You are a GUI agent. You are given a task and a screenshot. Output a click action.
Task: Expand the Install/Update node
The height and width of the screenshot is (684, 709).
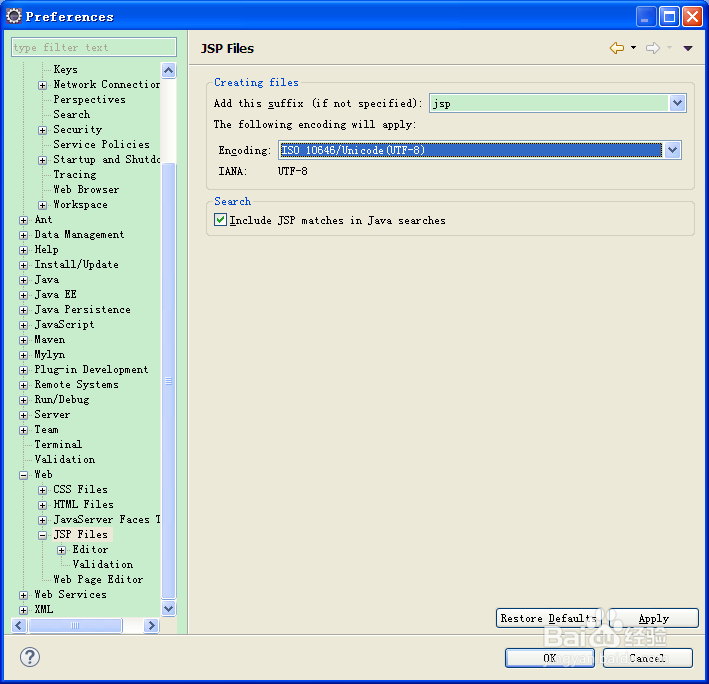point(24,265)
